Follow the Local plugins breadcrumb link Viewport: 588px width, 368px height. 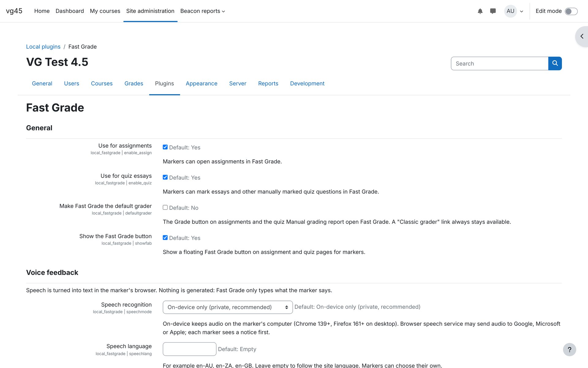click(x=43, y=47)
